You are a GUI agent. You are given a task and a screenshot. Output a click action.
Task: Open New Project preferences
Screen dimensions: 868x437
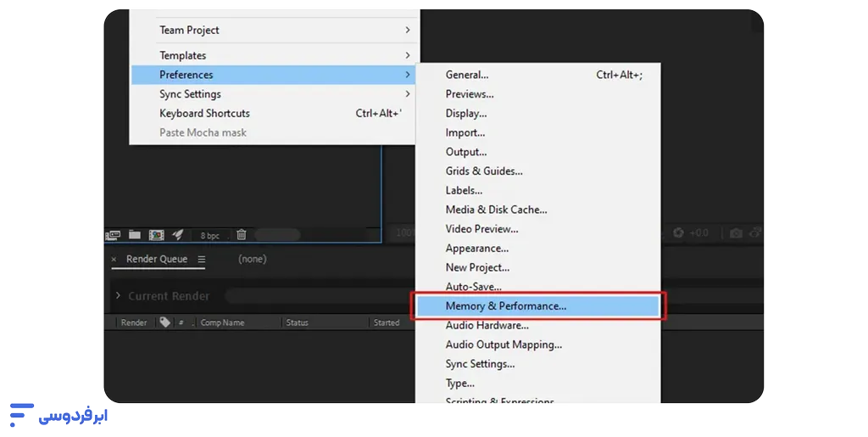538,267
